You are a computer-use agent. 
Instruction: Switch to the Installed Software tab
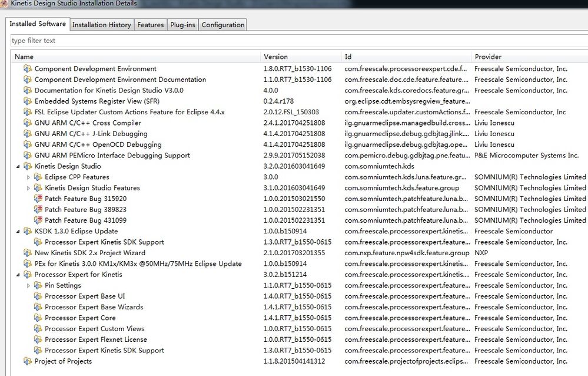(38, 24)
